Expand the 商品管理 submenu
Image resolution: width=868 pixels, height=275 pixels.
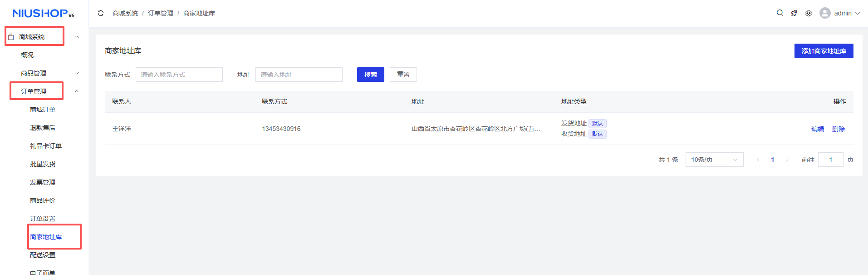[x=77, y=73]
